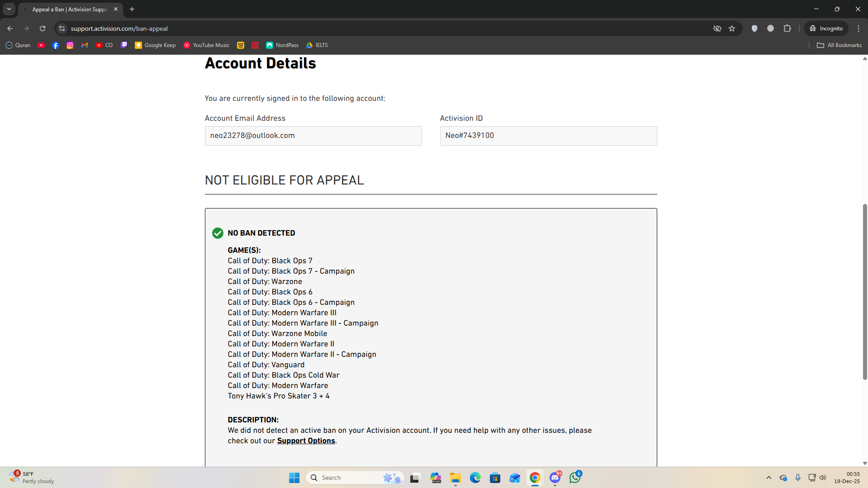This screenshot has height=488, width=868.
Task: Open the YouTube Music bookmark
Action: pos(207,45)
